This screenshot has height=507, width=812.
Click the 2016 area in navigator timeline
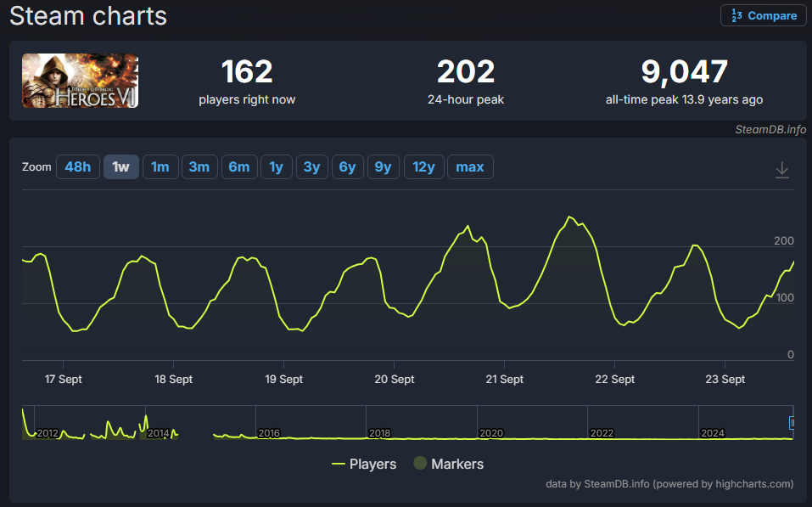click(269, 433)
